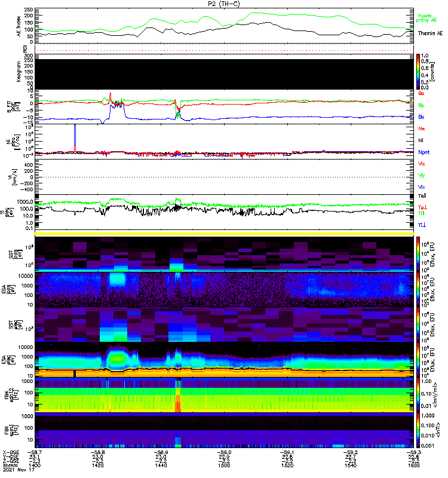Click the 1540 time tick label
The image size is (448, 478).
pos(351,465)
